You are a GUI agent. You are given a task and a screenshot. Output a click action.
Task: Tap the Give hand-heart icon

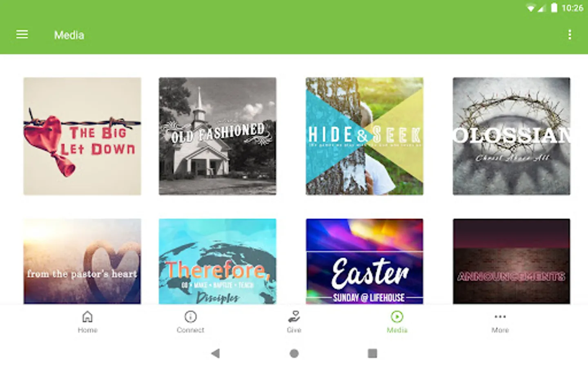click(294, 317)
